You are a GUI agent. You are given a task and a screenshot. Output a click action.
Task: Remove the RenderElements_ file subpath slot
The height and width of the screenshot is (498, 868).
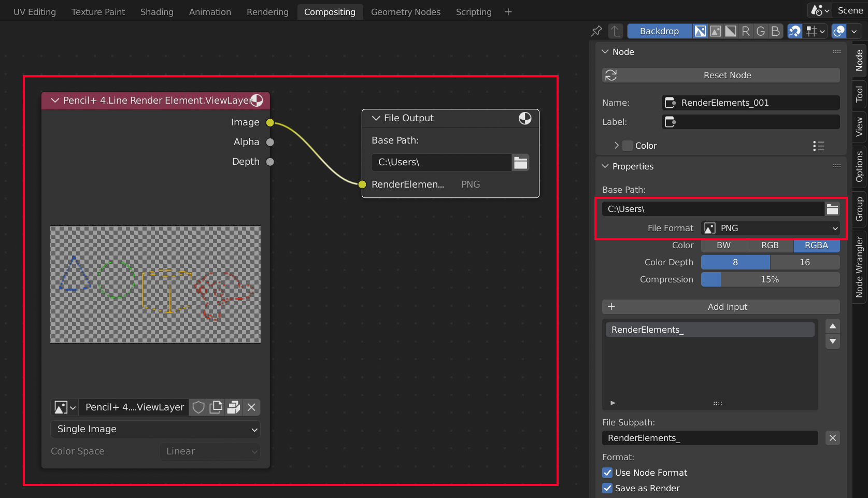832,438
